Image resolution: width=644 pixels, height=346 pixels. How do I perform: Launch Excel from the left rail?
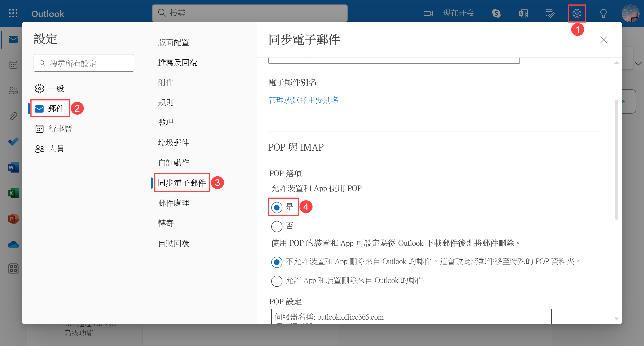click(13, 193)
